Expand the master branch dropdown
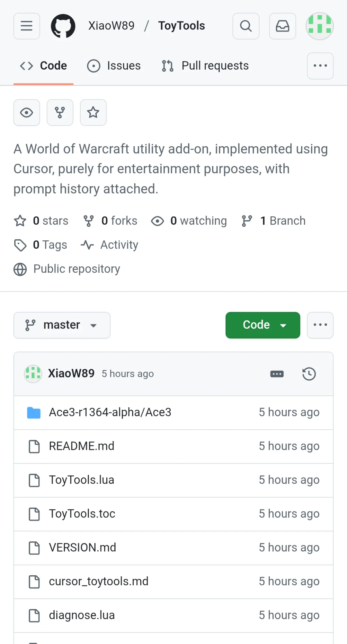 pos(62,325)
